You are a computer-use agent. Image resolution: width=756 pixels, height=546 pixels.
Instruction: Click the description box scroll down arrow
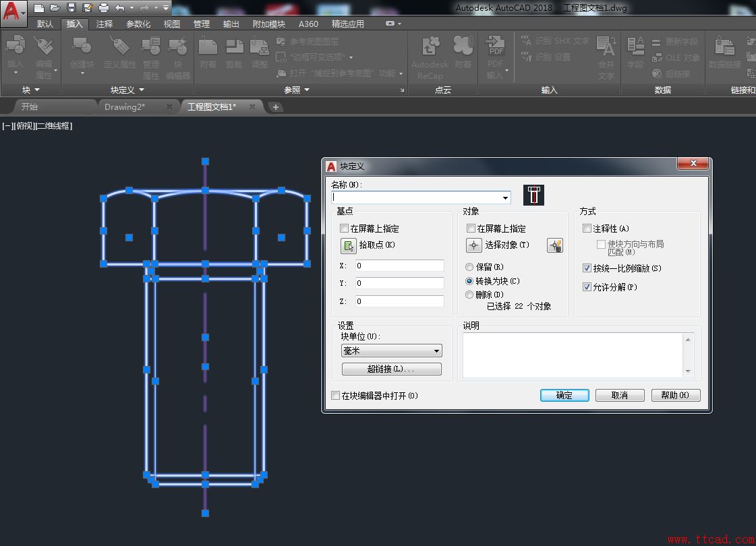click(688, 371)
